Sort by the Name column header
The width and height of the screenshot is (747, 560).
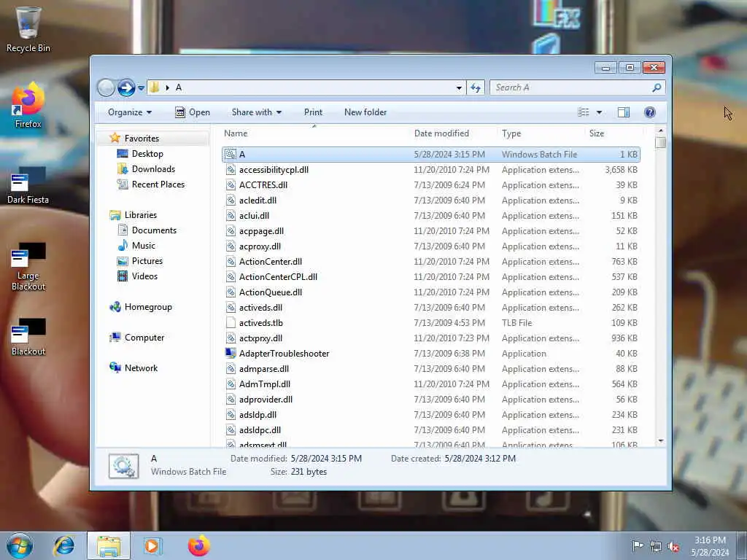(x=314, y=133)
